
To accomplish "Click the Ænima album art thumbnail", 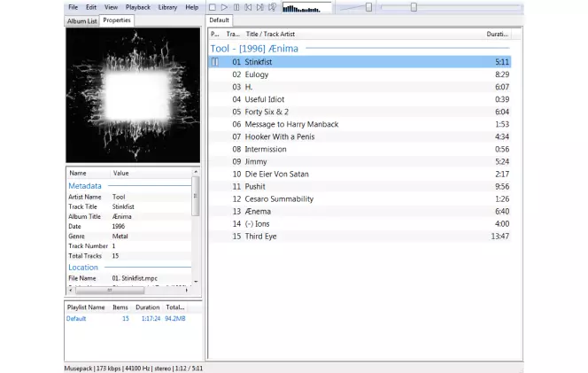I will click(133, 95).
